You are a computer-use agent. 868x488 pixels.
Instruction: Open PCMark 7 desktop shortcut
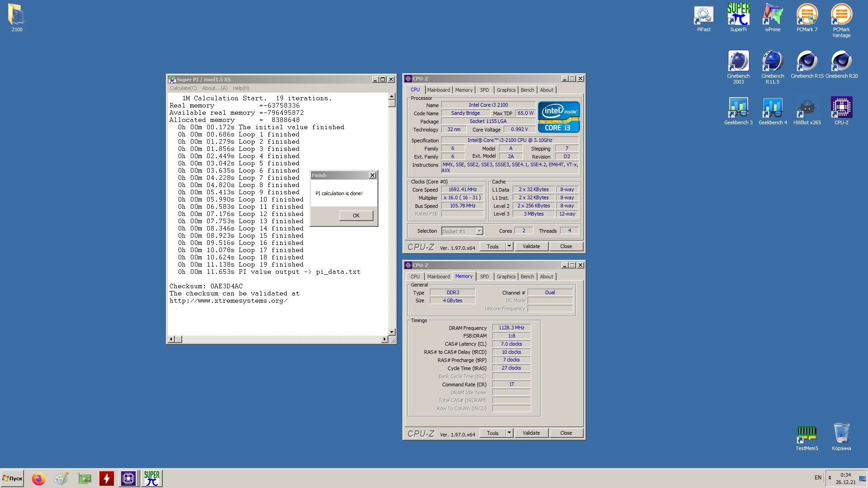coord(807,18)
